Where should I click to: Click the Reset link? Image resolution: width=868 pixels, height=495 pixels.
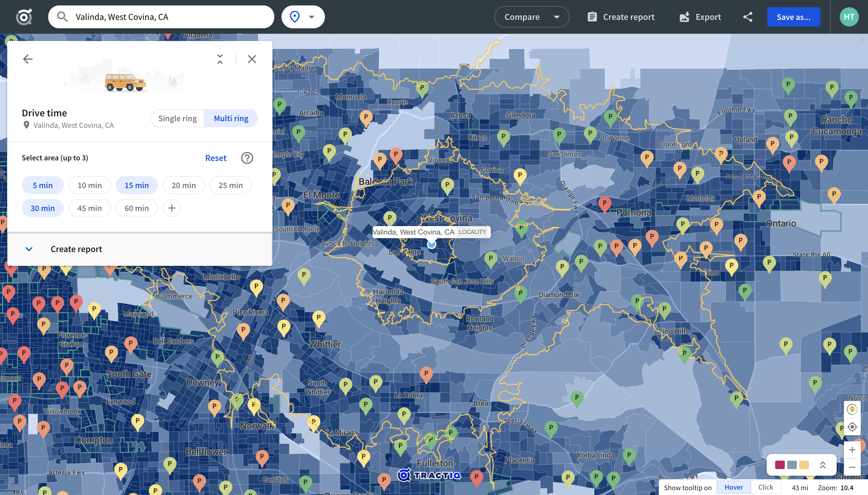click(216, 158)
